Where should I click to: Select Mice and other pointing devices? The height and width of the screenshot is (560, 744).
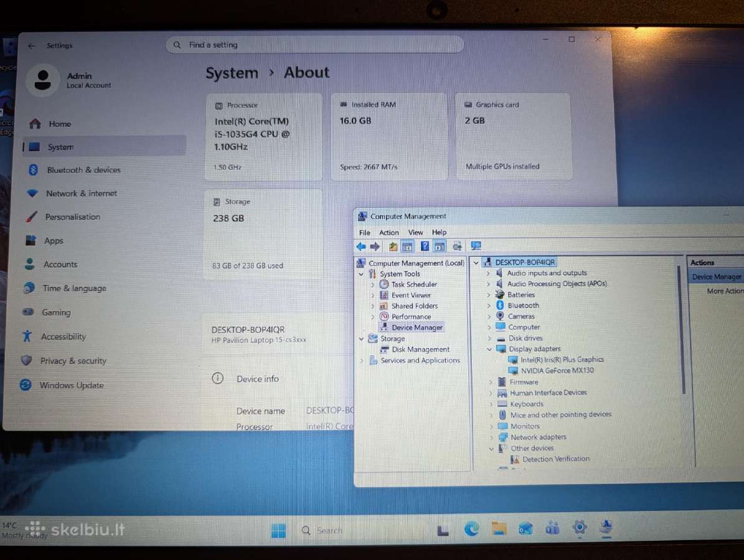[x=560, y=415]
